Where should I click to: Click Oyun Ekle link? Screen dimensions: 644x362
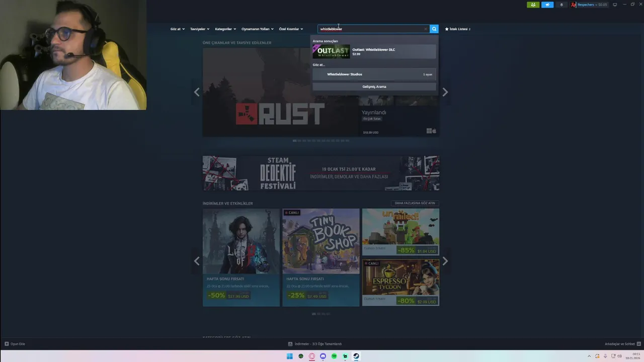click(18, 344)
